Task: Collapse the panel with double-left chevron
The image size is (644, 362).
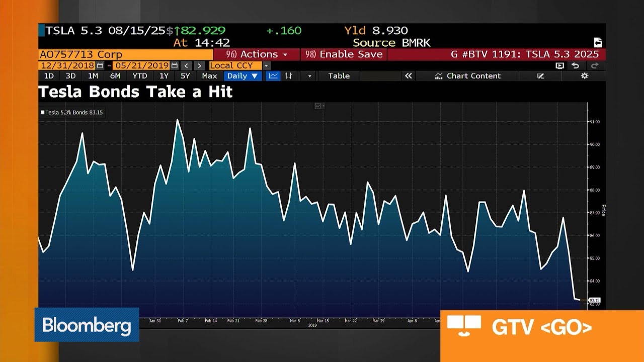Action: tap(409, 76)
